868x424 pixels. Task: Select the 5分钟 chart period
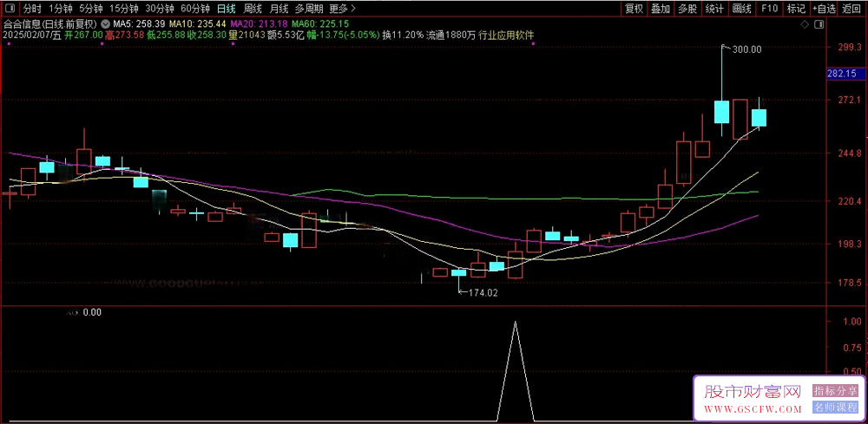tap(91, 8)
